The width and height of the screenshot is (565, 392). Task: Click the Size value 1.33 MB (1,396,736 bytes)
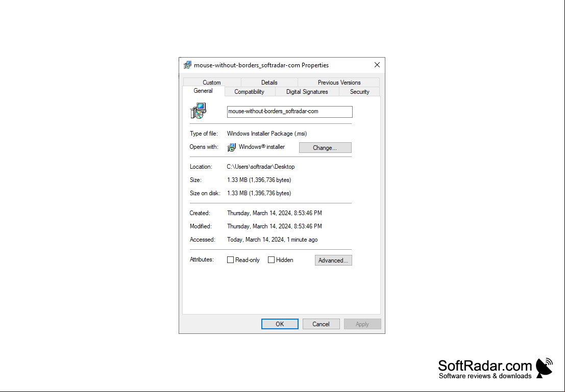pyautogui.click(x=259, y=180)
